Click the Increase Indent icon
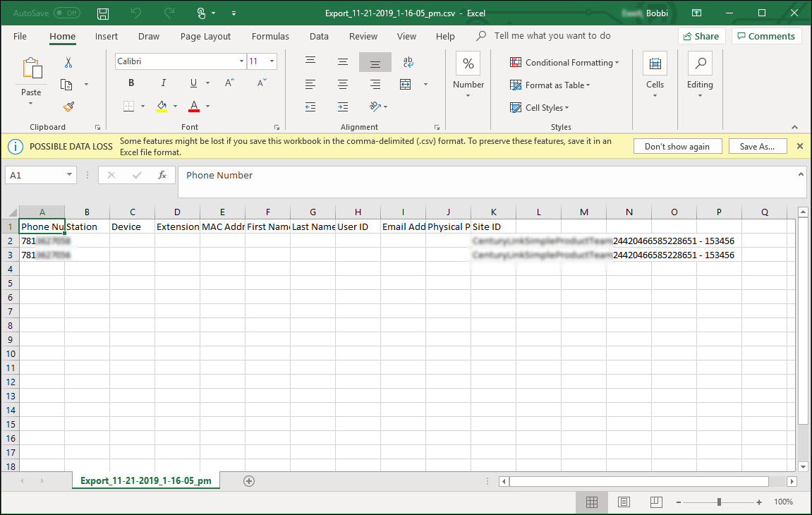Image resolution: width=812 pixels, height=515 pixels. click(x=343, y=107)
